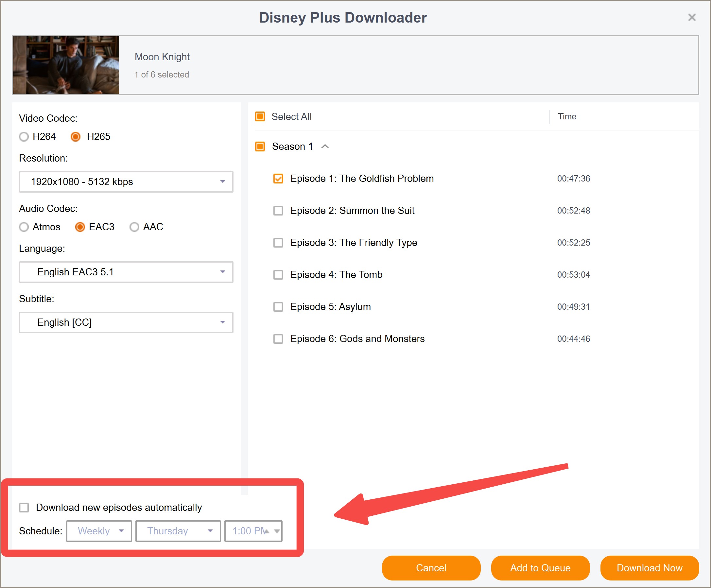Select the H265 video codec
Viewport: 711px width, 588px height.
click(x=76, y=137)
